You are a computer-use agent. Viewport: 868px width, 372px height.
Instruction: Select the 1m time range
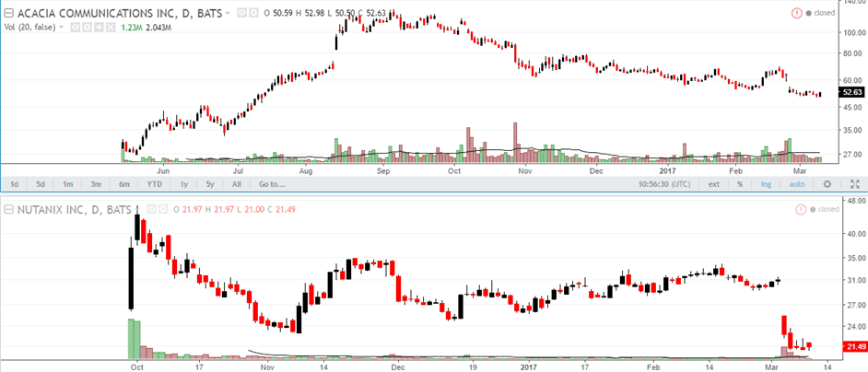point(67,184)
